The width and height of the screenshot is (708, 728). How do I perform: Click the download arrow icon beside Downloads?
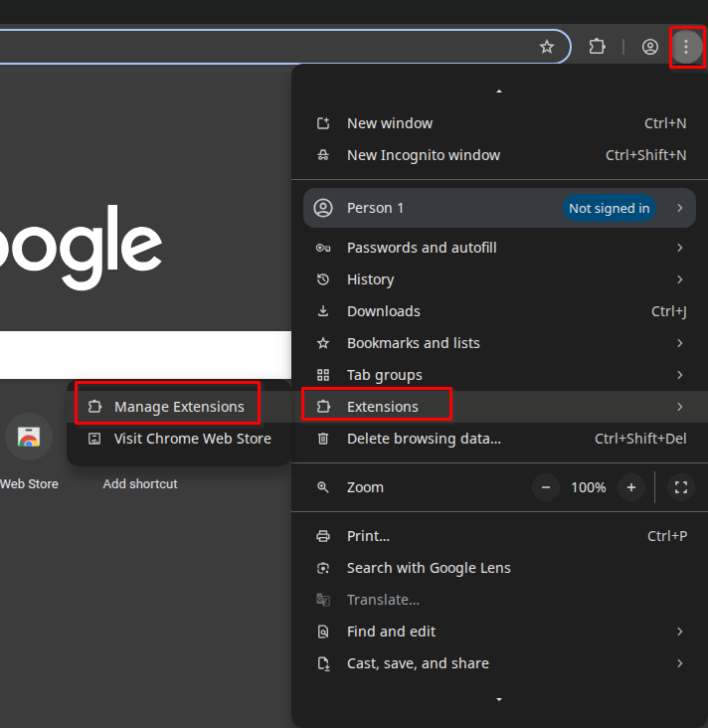[x=323, y=311]
